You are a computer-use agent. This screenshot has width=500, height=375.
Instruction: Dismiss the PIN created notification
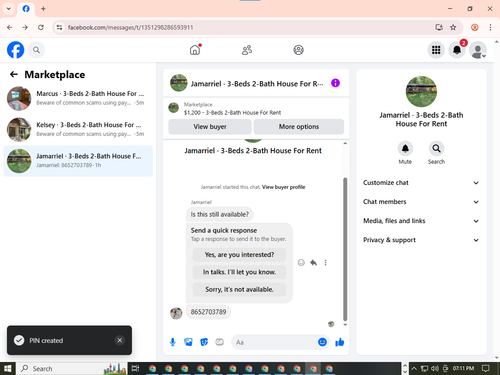coord(120,340)
